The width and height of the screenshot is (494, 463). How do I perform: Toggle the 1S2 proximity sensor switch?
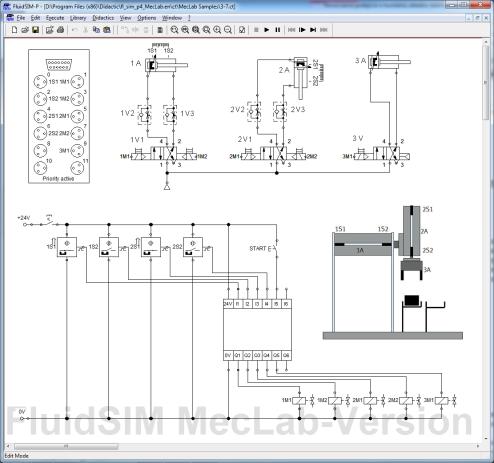pos(109,247)
